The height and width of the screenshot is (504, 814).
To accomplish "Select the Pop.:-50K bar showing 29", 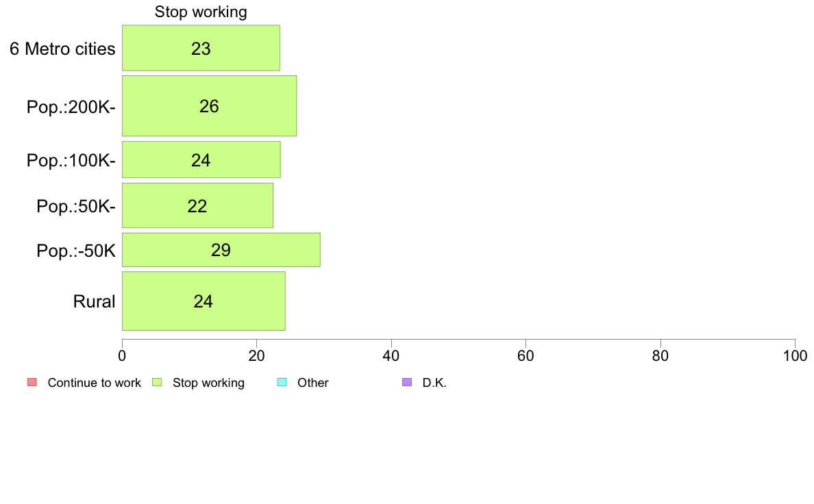I will click(221, 250).
